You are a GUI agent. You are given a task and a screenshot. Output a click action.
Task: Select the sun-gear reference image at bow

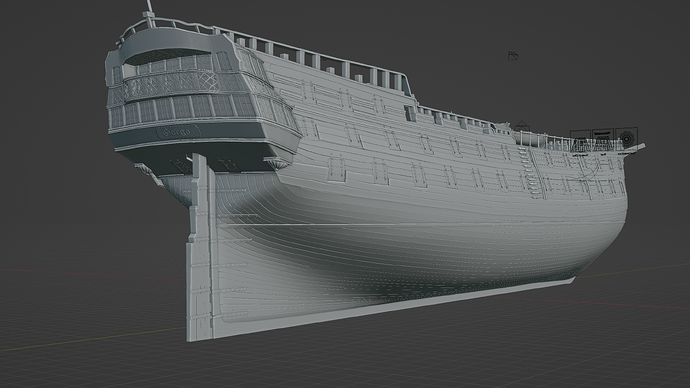click(626, 139)
